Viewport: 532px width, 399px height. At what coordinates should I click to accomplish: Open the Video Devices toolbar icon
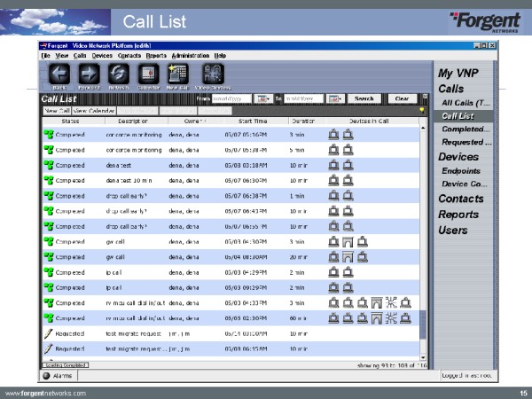tap(212, 74)
